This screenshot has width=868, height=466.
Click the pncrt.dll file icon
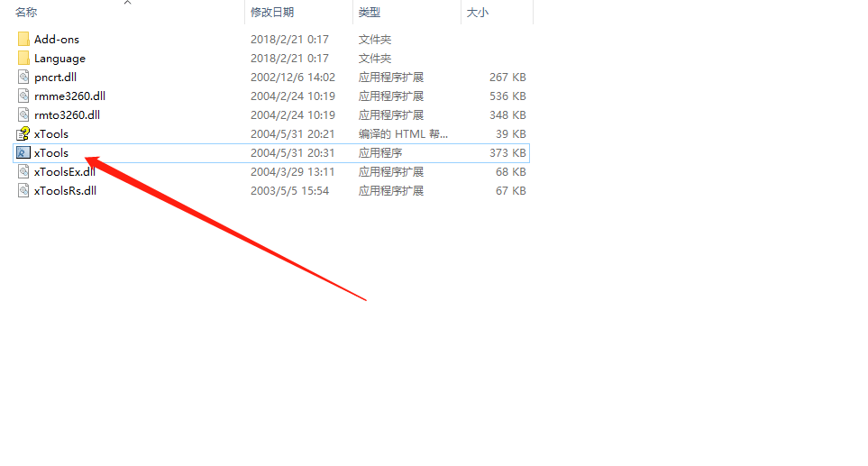(x=23, y=77)
